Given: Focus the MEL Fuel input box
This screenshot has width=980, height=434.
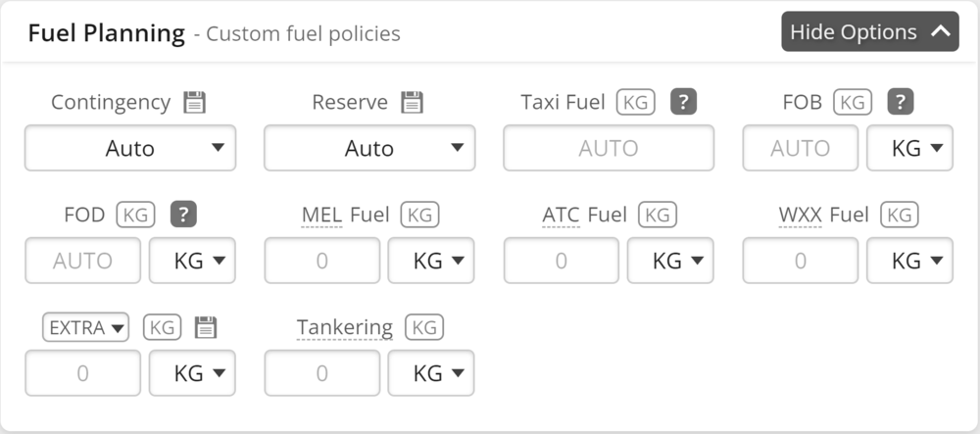Looking at the screenshot, I should point(322,261).
